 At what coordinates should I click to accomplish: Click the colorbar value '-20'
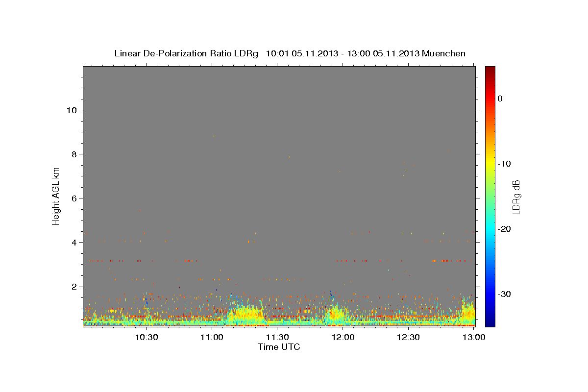pos(505,229)
